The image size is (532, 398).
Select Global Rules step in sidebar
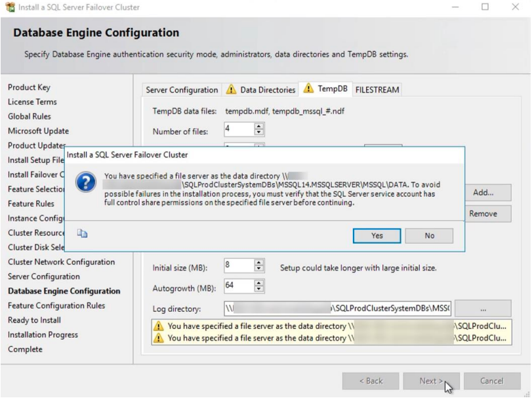pos(30,116)
